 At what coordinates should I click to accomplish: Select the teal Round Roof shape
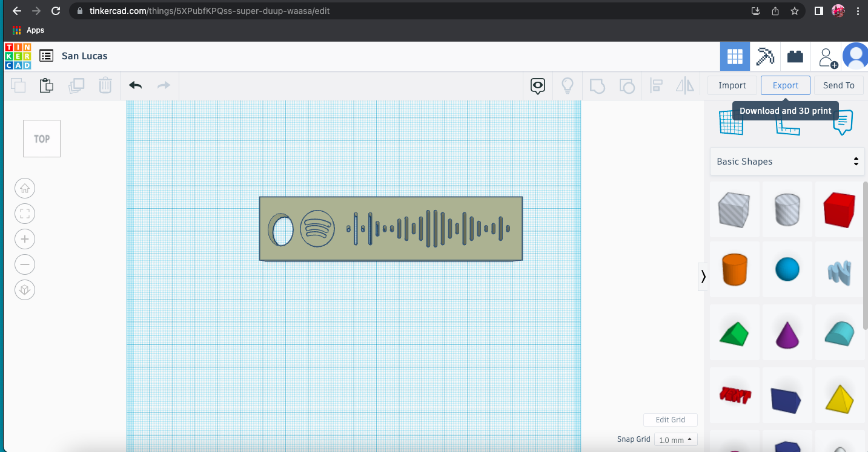click(x=840, y=333)
